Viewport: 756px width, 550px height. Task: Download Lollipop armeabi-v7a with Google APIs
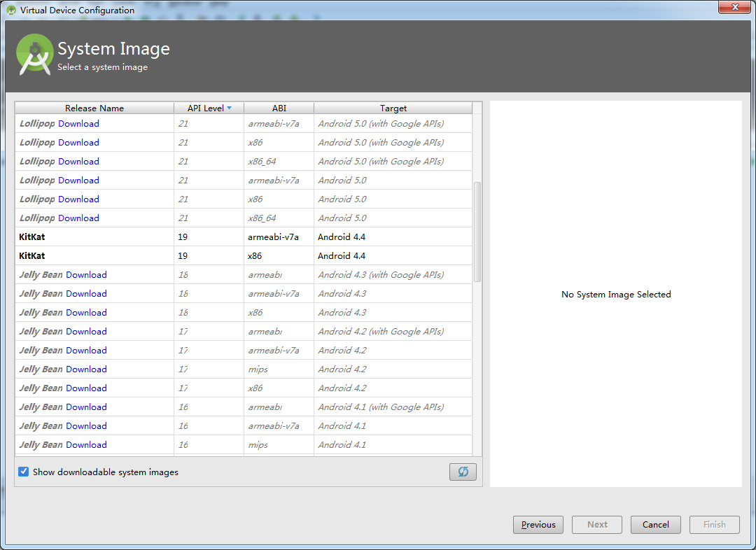pos(78,123)
